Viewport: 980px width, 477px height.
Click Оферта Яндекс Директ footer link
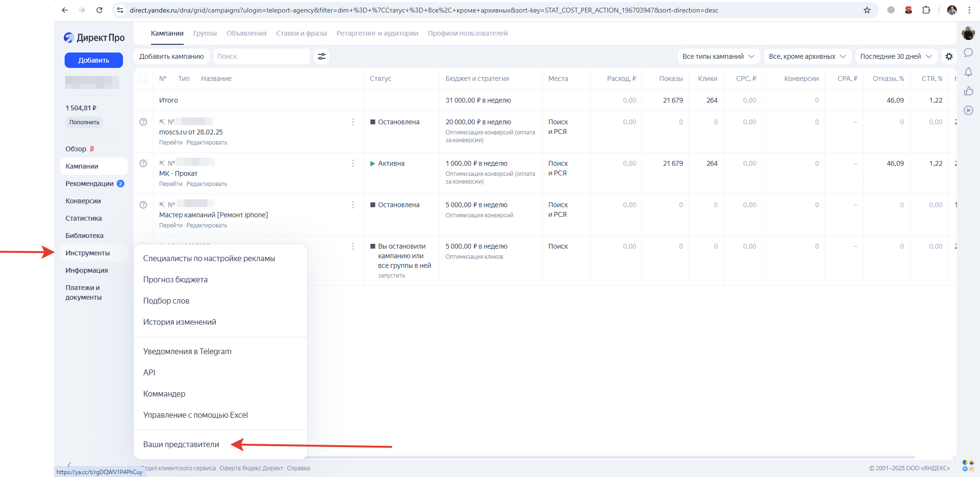tap(251, 468)
